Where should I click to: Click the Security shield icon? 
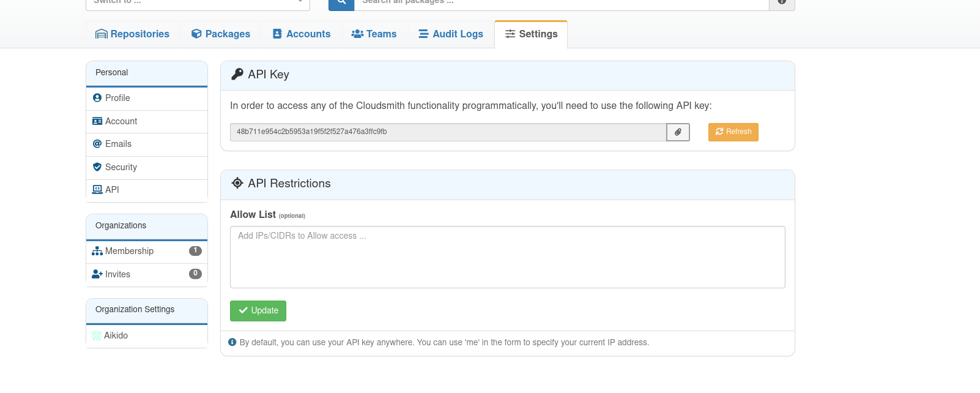(x=97, y=167)
